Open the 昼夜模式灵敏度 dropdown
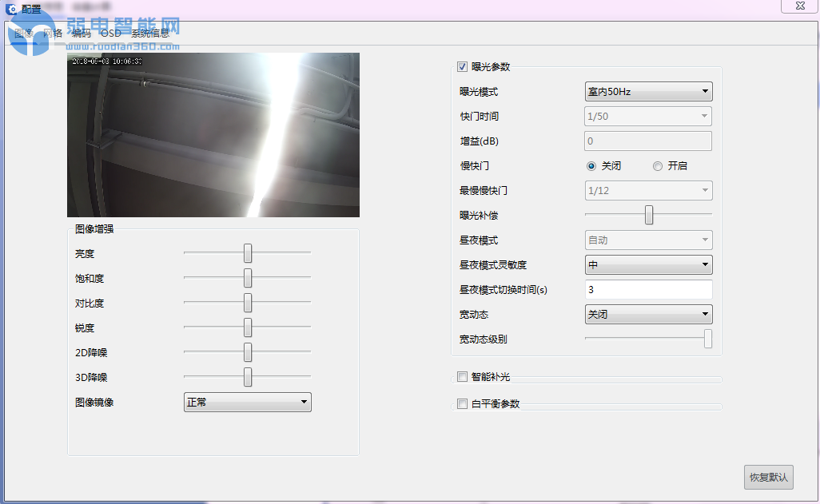820x504 pixels. tap(648, 264)
